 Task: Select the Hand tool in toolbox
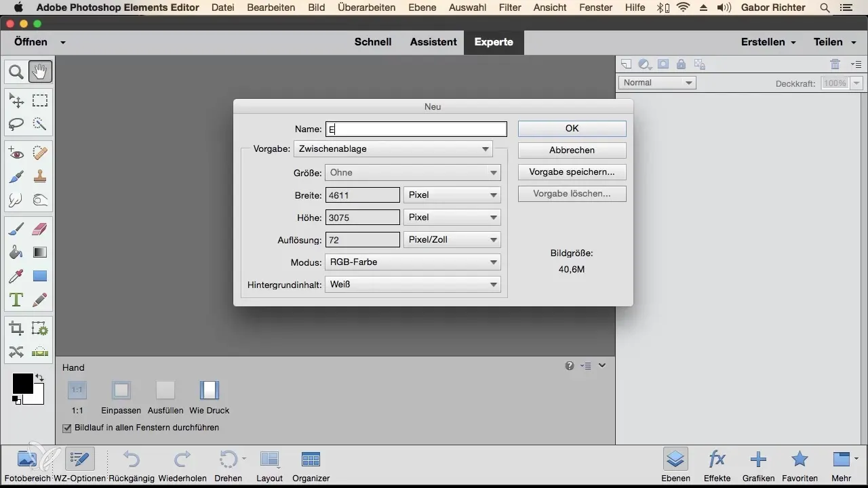pyautogui.click(x=40, y=71)
